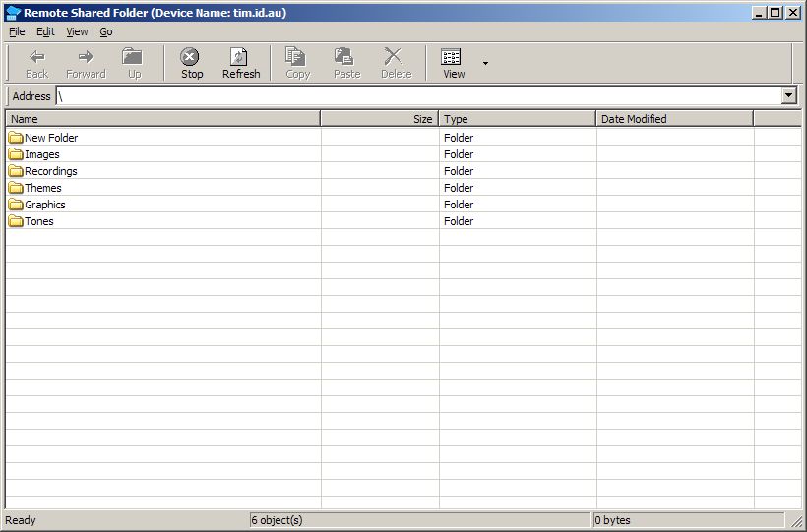Expand the View button dropdown arrow
Viewport: 807px width, 532px height.
pos(485,63)
